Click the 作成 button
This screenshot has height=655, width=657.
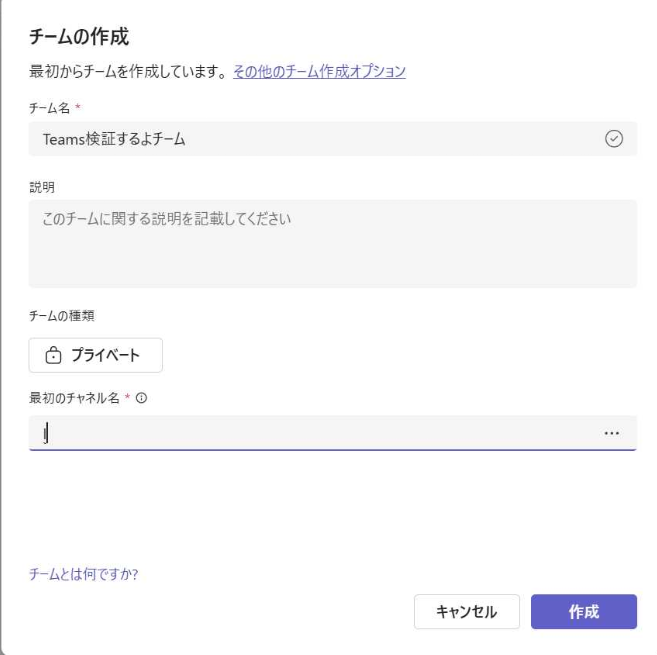tap(584, 611)
